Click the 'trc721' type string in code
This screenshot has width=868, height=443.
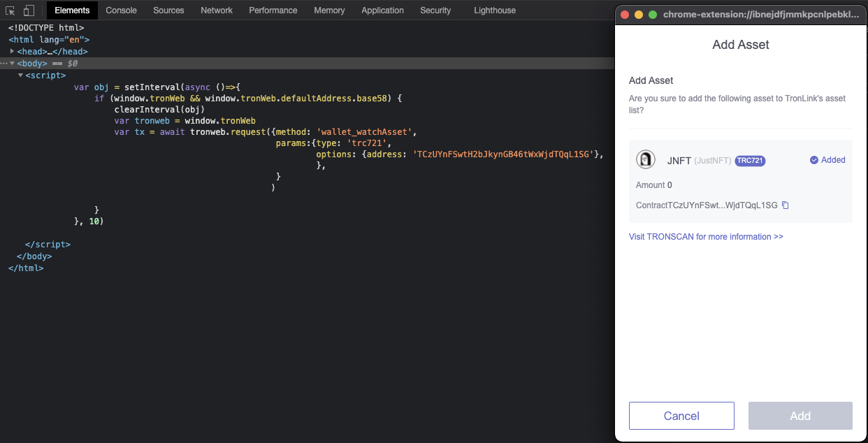click(x=367, y=144)
